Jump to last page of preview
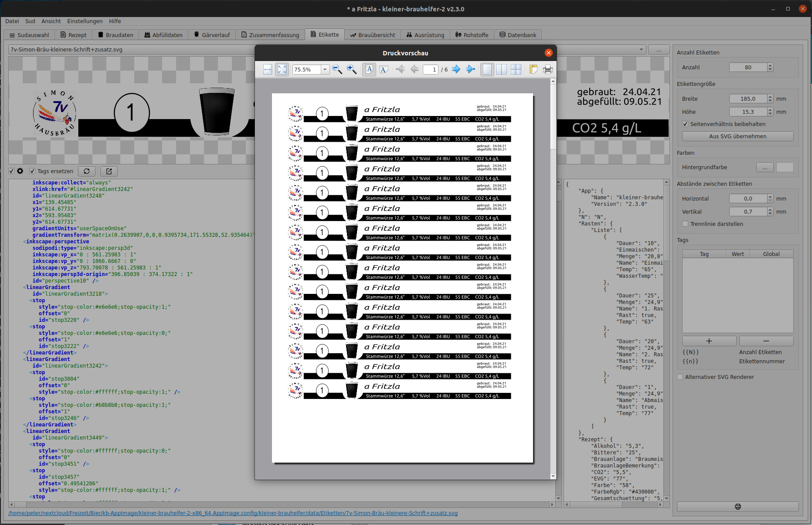The image size is (812, 525). (470, 69)
